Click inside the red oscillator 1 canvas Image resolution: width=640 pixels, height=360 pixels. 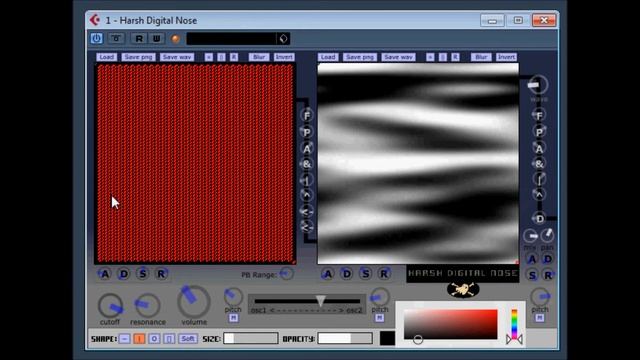[x=195, y=164]
